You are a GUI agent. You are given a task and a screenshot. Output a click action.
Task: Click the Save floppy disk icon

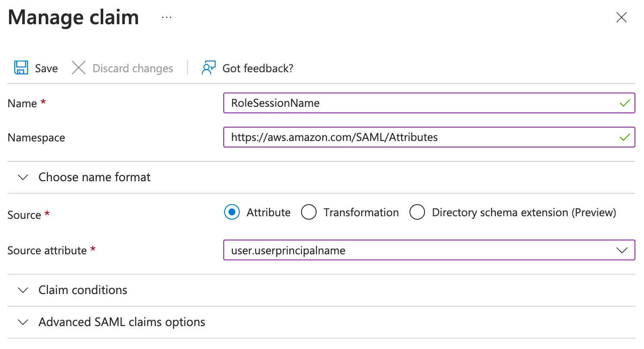21,68
